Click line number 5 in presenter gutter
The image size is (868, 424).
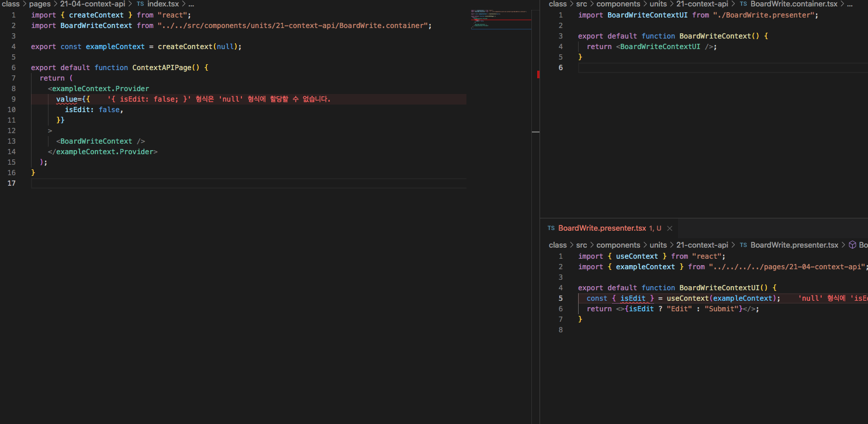pyautogui.click(x=560, y=298)
